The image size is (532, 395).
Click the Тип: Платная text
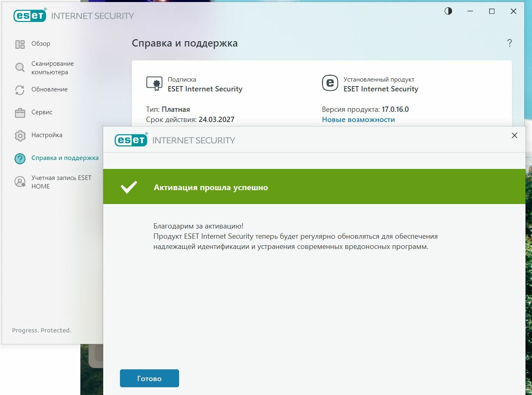(x=168, y=109)
